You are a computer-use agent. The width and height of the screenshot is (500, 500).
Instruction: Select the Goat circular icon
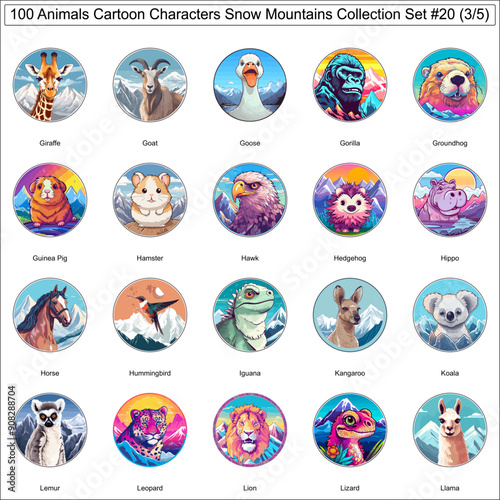click(x=150, y=85)
